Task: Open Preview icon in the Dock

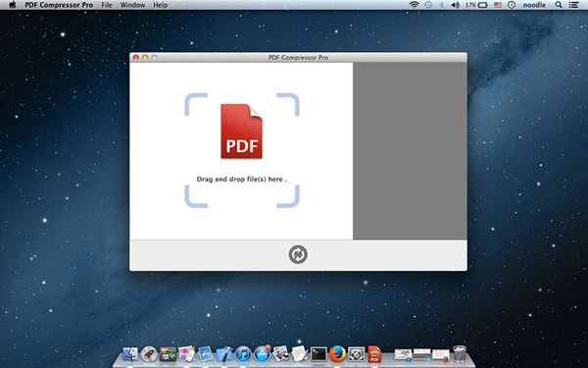Action: tap(281, 354)
